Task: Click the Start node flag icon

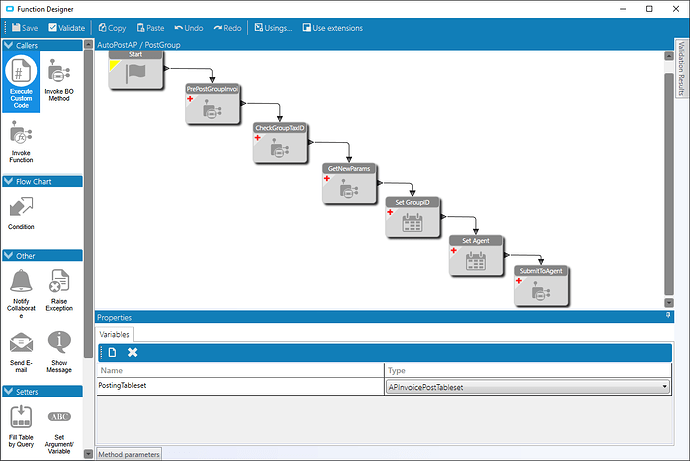Action: [x=136, y=73]
